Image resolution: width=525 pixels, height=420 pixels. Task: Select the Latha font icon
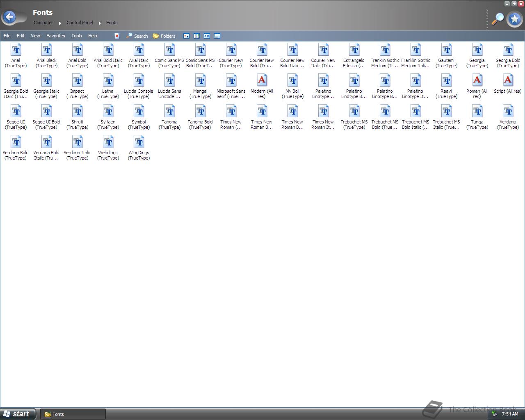108,86
